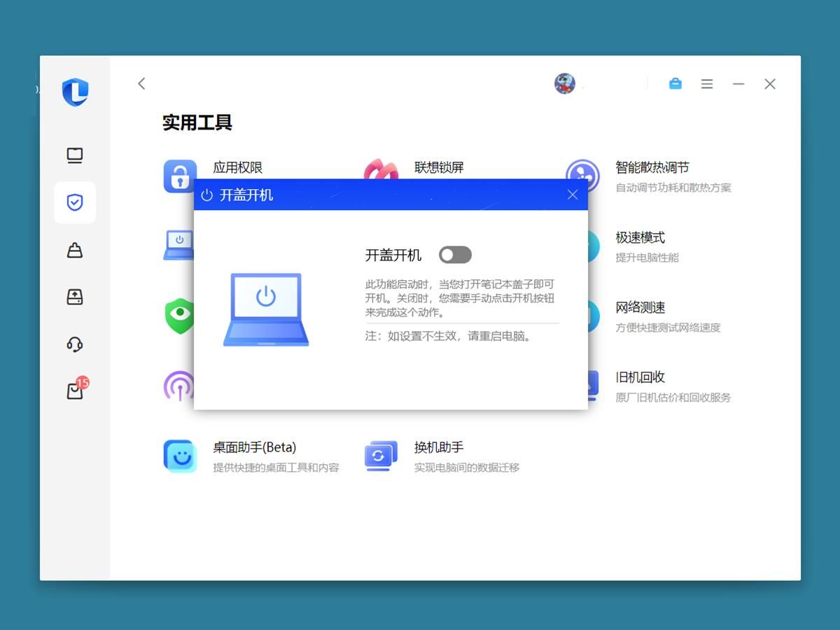
Task: Open the hamburger main menu
Action: point(707,83)
